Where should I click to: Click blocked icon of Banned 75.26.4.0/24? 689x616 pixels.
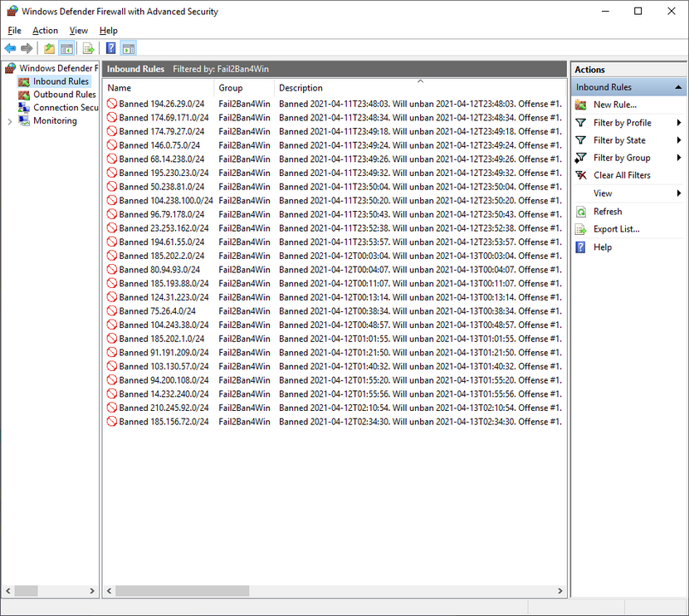click(x=112, y=311)
